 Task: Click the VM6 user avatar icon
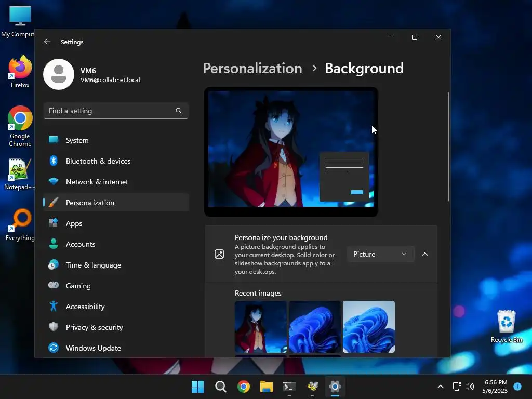[x=59, y=74]
